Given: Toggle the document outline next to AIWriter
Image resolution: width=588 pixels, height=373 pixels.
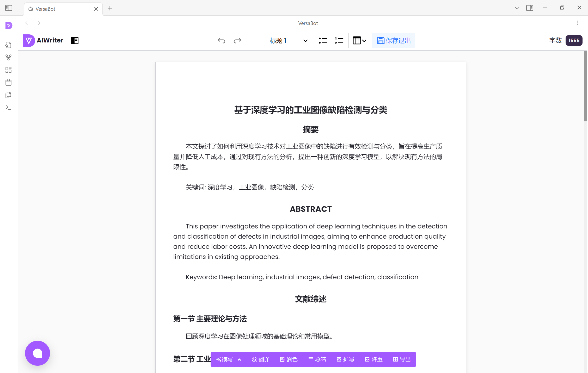Looking at the screenshot, I should click(x=75, y=40).
